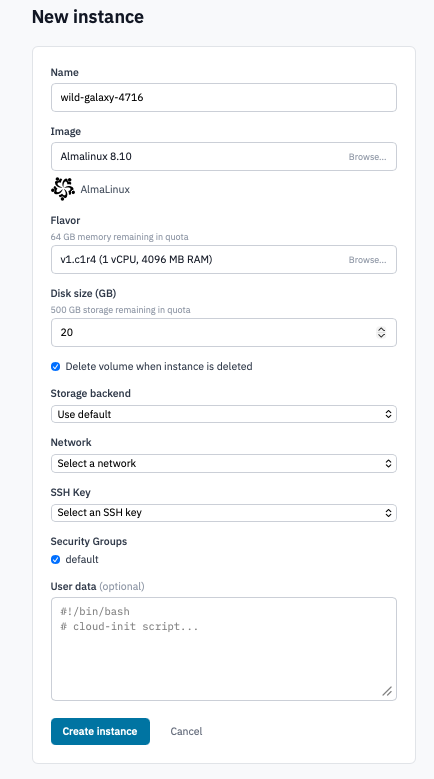Open the Select an SSH key dropdown
434x779 pixels.
click(x=223, y=512)
